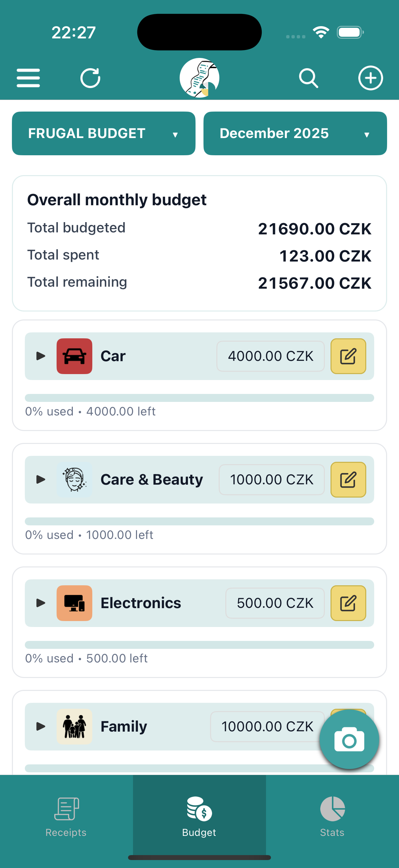
Task: Expand the Electronics category
Action: (x=41, y=603)
